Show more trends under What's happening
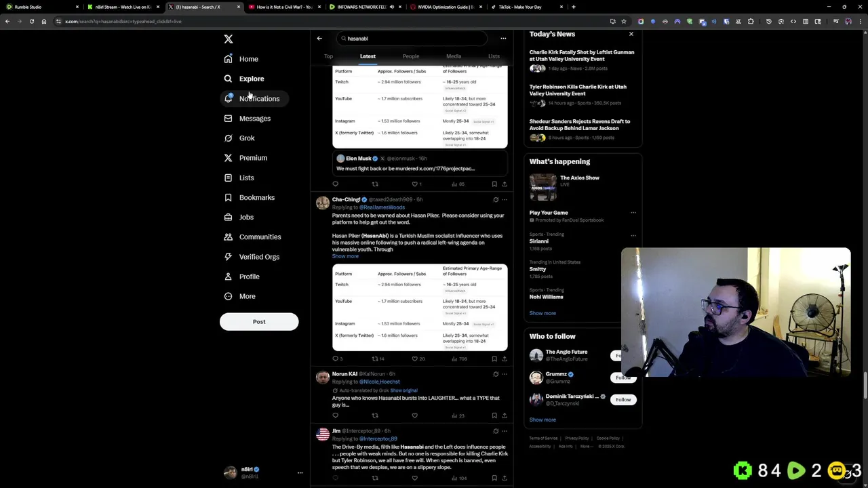This screenshot has width=868, height=488. click(x=542, y=313)
